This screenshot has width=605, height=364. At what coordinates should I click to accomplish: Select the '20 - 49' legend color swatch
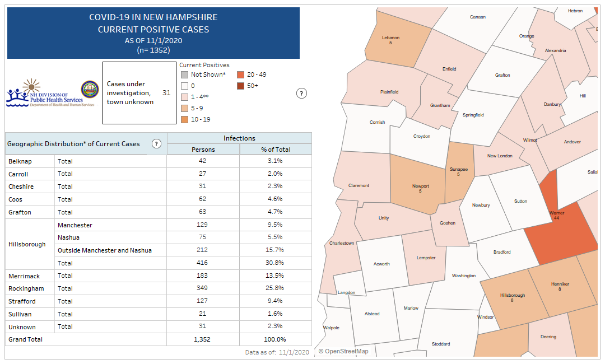pyautogui.click(x=240, y=74)
